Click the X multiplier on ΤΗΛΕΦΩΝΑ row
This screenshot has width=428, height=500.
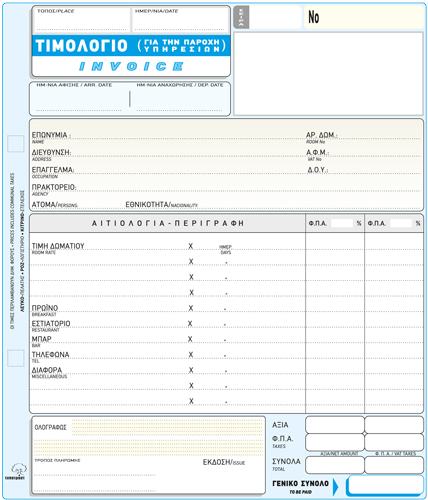190,355
